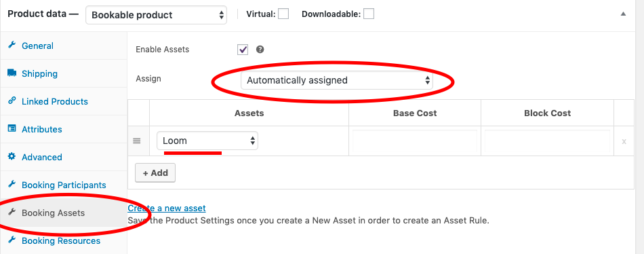Toggle the Virtual checkbox
644x254 pixels.
coord(283,14)
